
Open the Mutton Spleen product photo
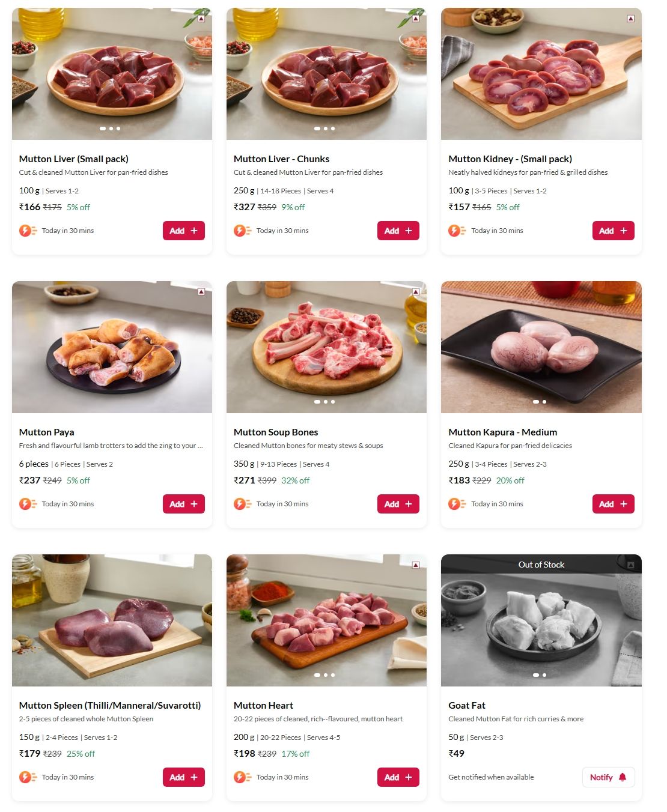pos(112,620)
